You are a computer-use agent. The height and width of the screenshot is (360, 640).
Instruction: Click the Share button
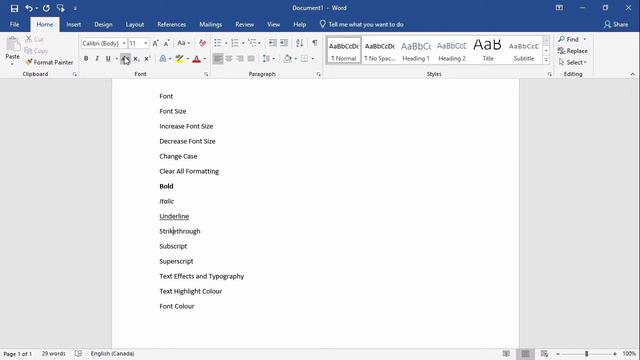point(616,24)
